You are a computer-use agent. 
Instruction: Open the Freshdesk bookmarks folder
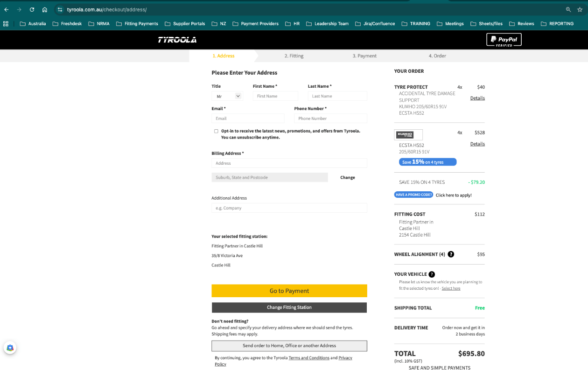pos(67,24)
